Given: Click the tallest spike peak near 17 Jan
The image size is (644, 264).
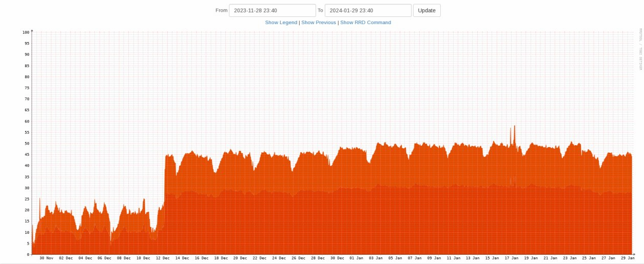Looking at the screenshot, I should [514, 126].
